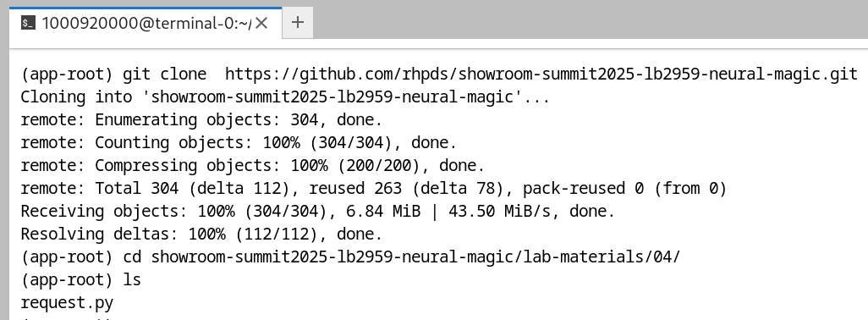Screen dimensions: 868x320
Task: Click the 'git clone' command text
Action: click(164, 74)
